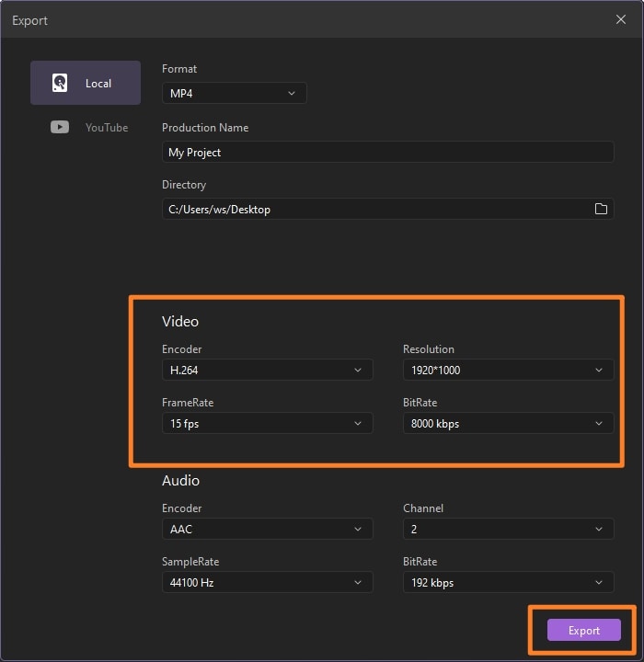Close the Export dialog

[622, 19]
